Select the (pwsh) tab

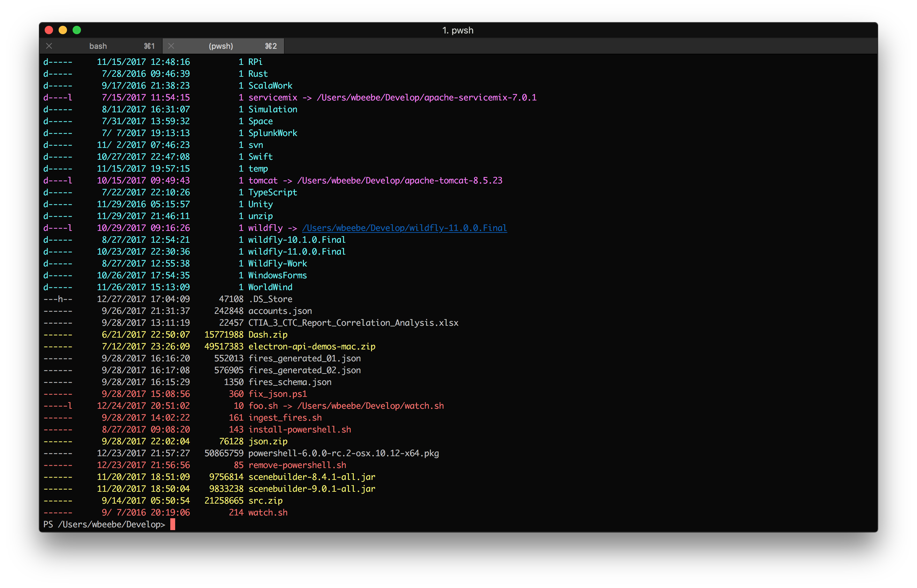(x=223, y=46)
